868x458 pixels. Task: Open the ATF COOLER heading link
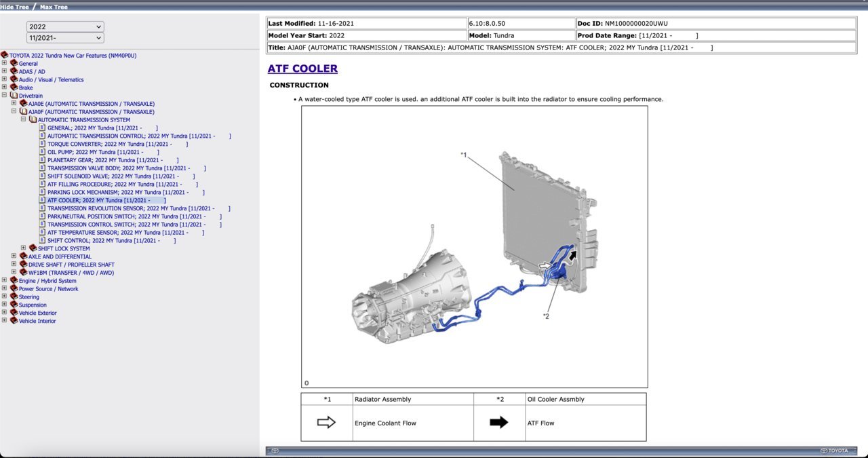302,69
